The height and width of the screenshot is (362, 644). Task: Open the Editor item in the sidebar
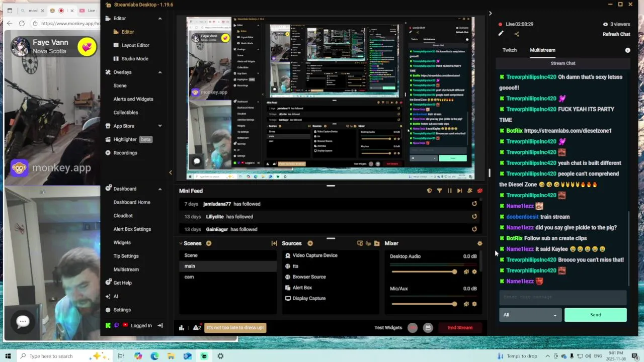(127, 32)
